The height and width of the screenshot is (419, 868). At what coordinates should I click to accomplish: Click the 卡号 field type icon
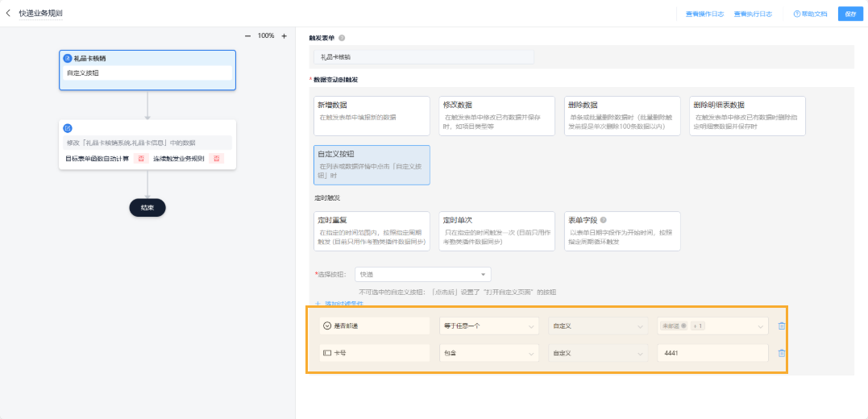point(327,353)
